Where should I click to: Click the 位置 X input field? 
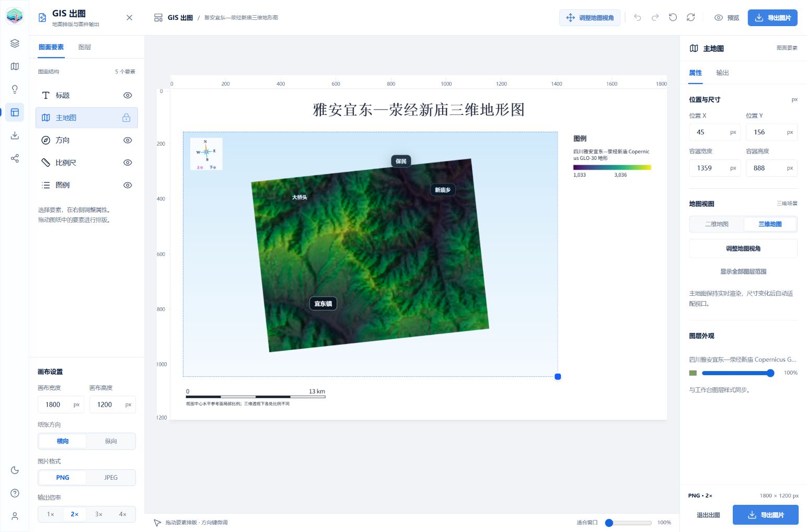[714, 132]
